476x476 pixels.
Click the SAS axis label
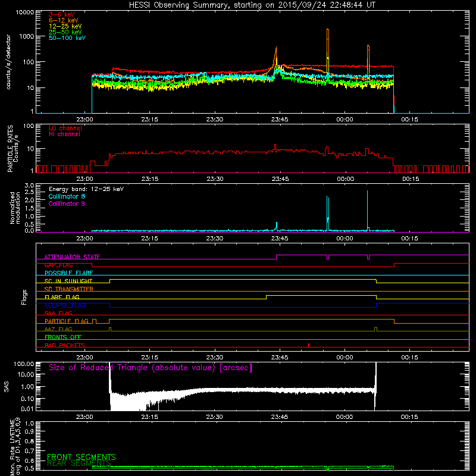point(7,387)
